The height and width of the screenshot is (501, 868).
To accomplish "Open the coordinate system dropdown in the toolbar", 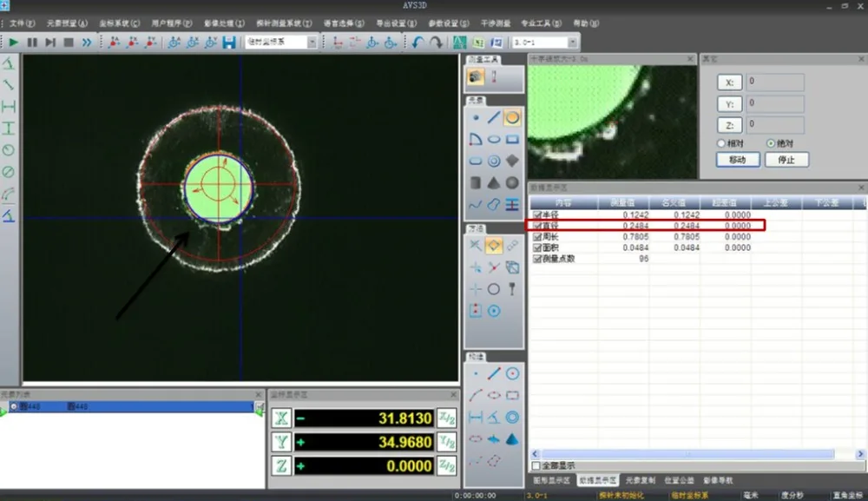I will 312,42.
